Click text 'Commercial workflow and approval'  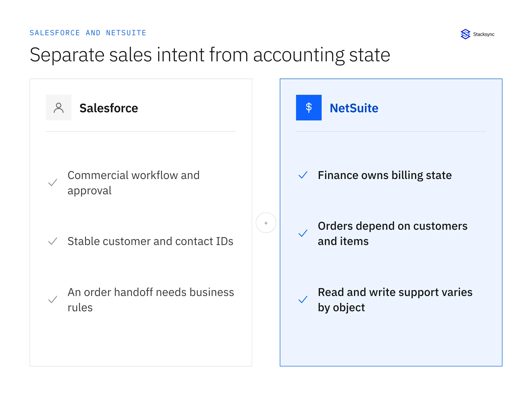tap(133, 183)
